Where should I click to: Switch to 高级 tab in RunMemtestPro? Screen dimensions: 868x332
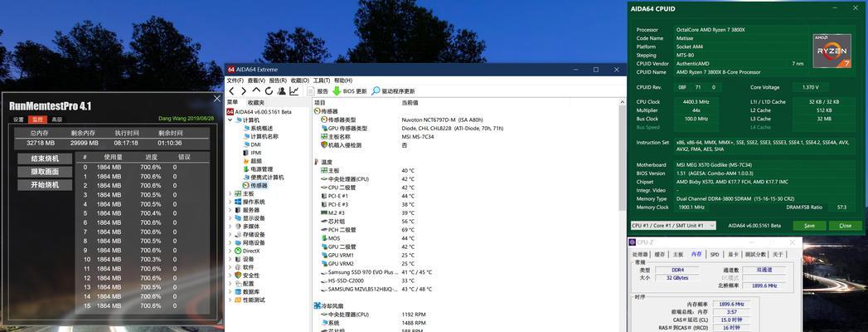57,120
